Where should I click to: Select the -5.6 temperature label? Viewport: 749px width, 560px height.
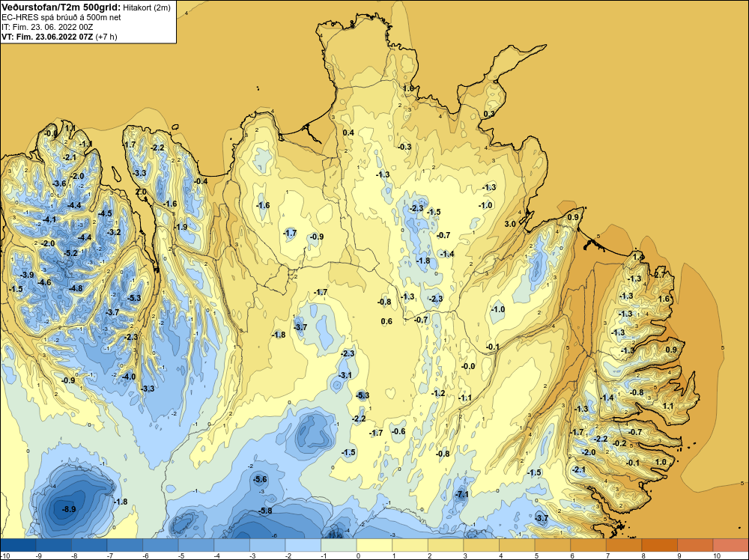point(261,479)
